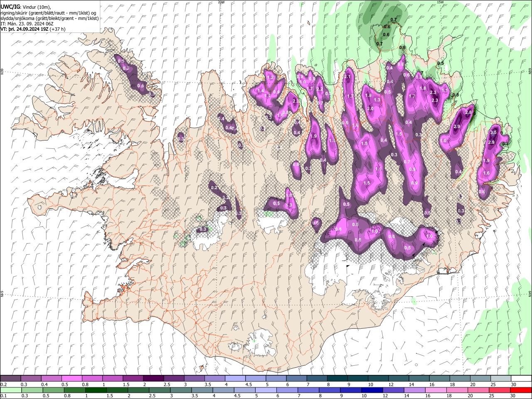Click the snow legend swatch between 6 and 7
The width and height of the screenshot is (532, 399).
click(x=296, y=378)
